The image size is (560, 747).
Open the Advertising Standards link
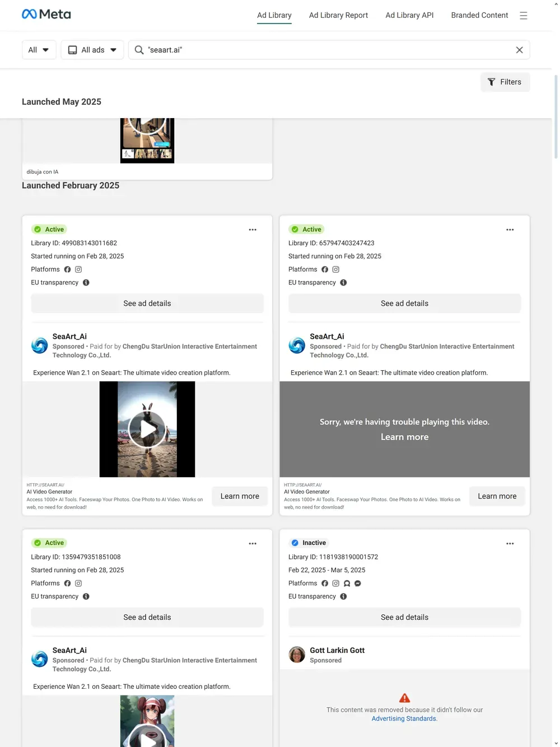pos(404,718)
